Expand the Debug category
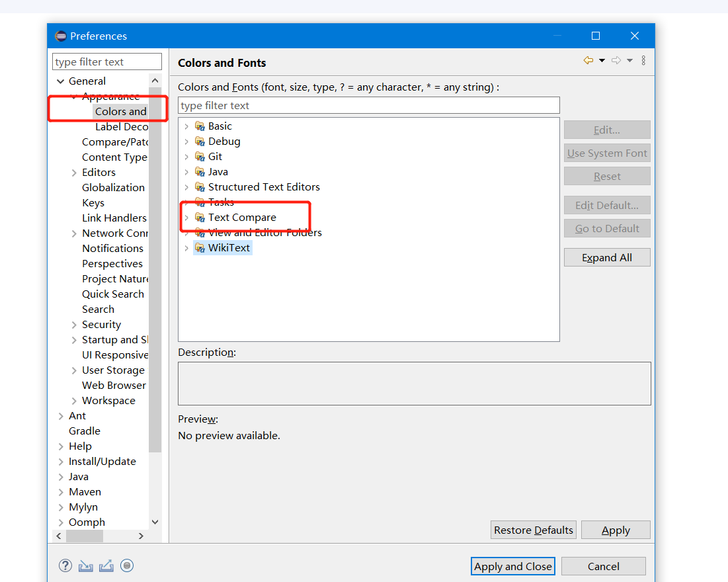This screenshot has height=582, width=728. click(186, 142)
